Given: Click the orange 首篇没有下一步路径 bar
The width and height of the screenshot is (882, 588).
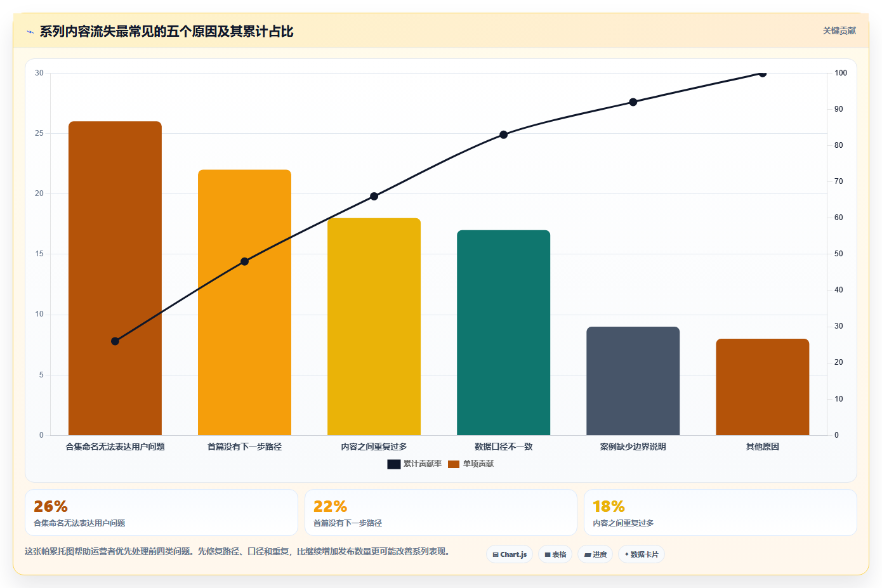Looking at the screenshot, I should click(x=244, y=302).
